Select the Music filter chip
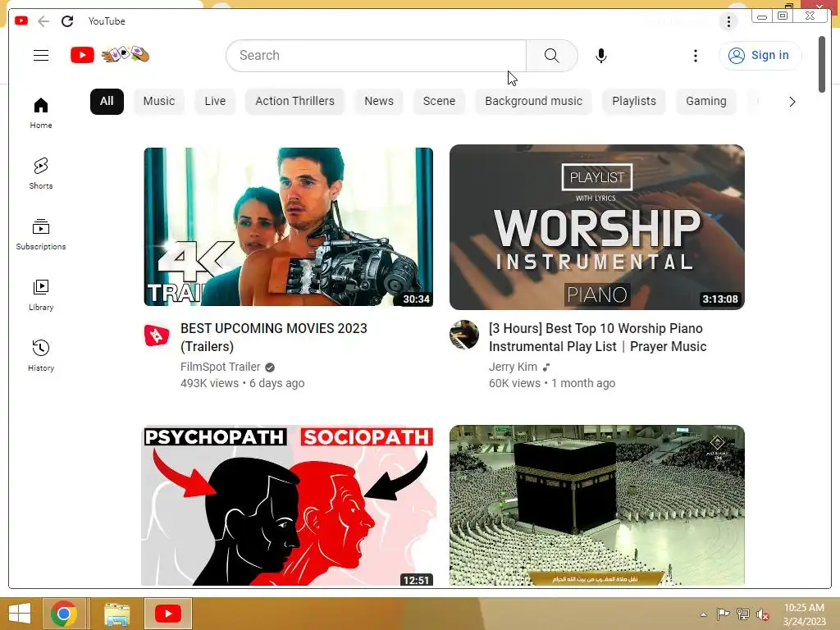Viewport: 840px width, 630px height. (x=159, y=101)
